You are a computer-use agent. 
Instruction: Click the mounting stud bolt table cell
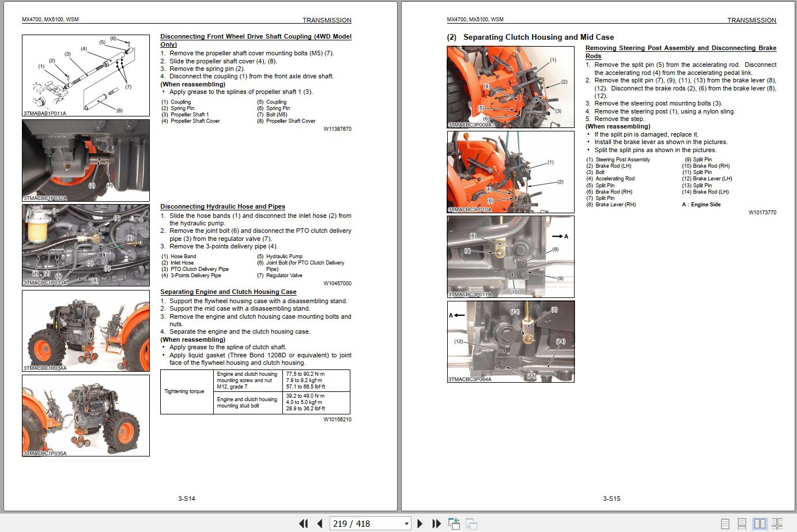coord(248,402)
